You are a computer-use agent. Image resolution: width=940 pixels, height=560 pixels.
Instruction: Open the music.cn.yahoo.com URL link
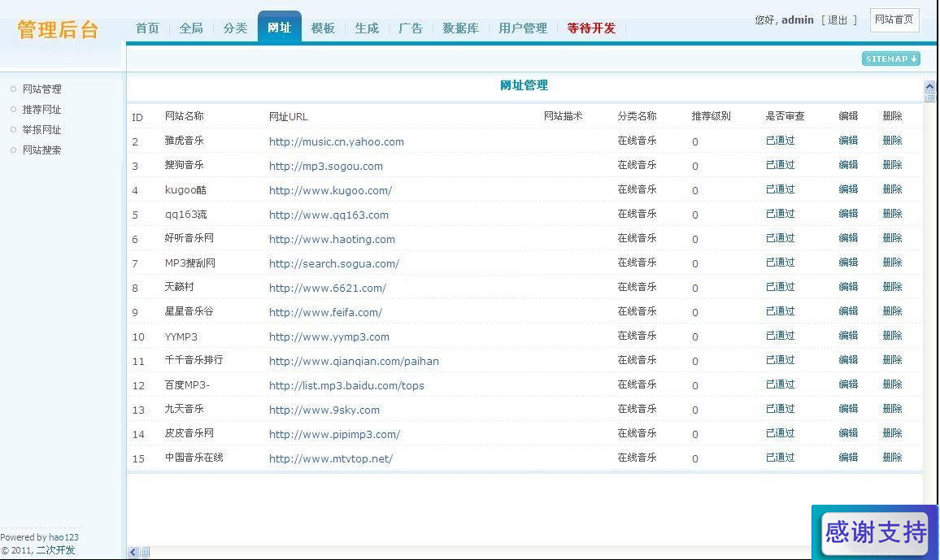(337, 142)
